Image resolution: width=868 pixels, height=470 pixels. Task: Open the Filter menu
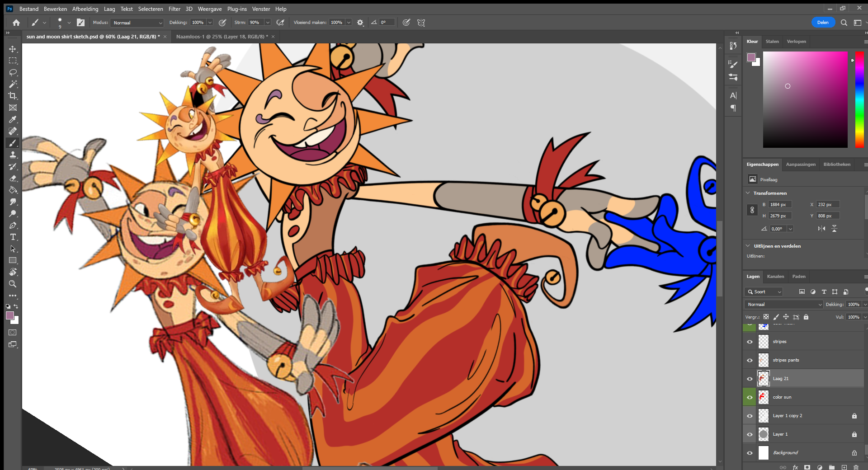(175, 9)
